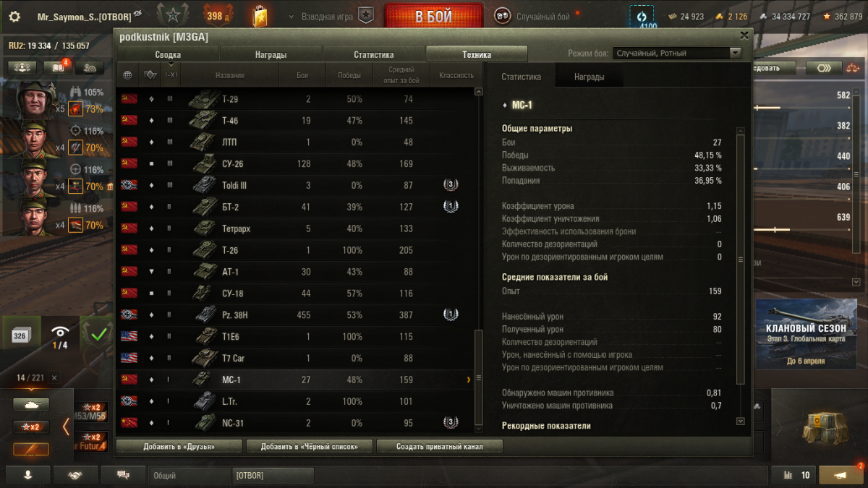
Task: Open the settings gear menu
Action: coord(14,16)
